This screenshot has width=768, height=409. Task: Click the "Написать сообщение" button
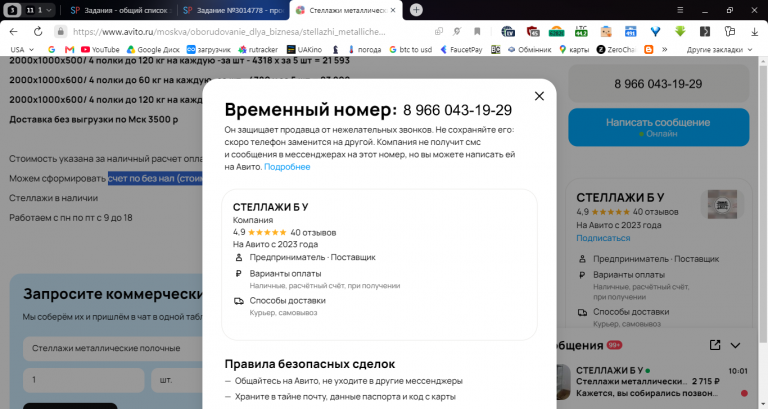pos(658,127)
